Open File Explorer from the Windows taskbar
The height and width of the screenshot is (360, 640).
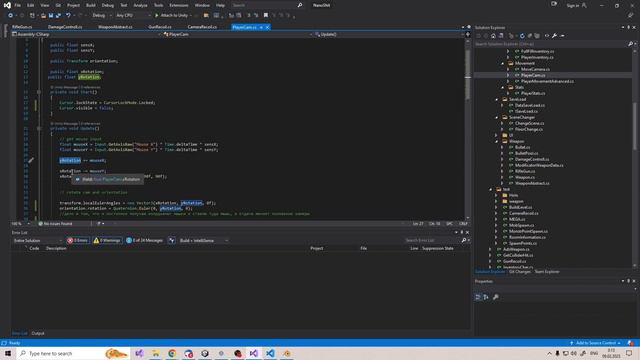tap(156, 353)
